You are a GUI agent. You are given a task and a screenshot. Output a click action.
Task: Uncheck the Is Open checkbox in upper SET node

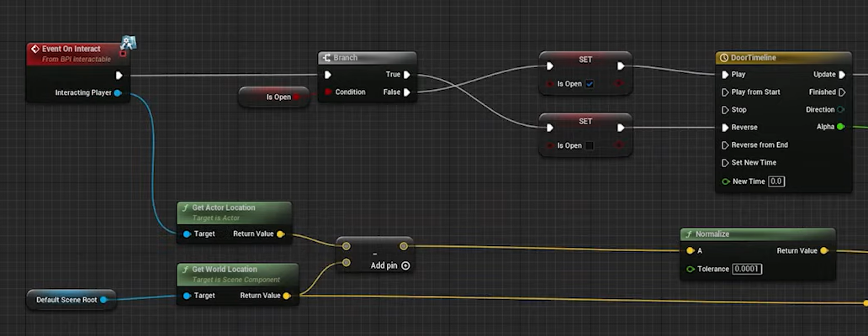[590, 84]
